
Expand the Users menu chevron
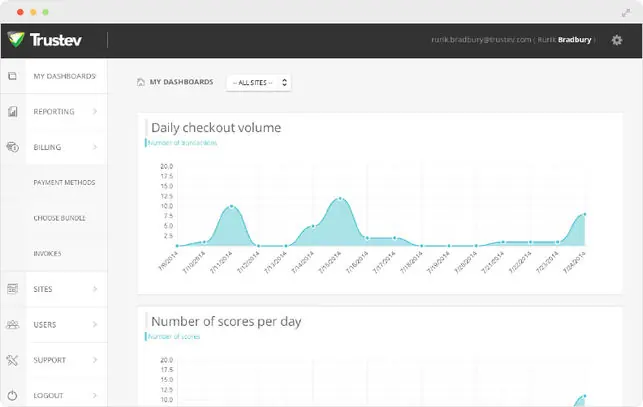click(95, 325)
